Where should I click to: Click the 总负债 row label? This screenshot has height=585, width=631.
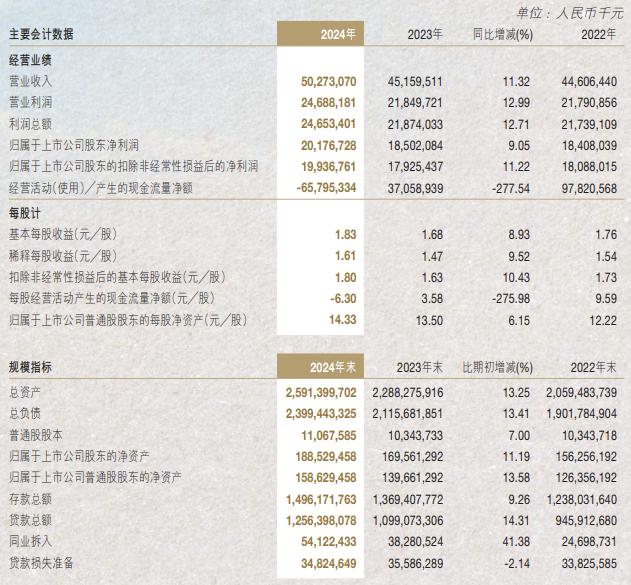point(25,413)
